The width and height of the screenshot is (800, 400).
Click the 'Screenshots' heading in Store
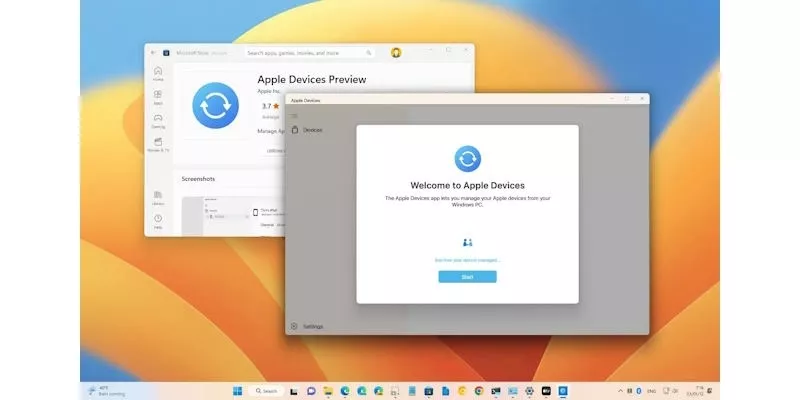coord(198,179)
